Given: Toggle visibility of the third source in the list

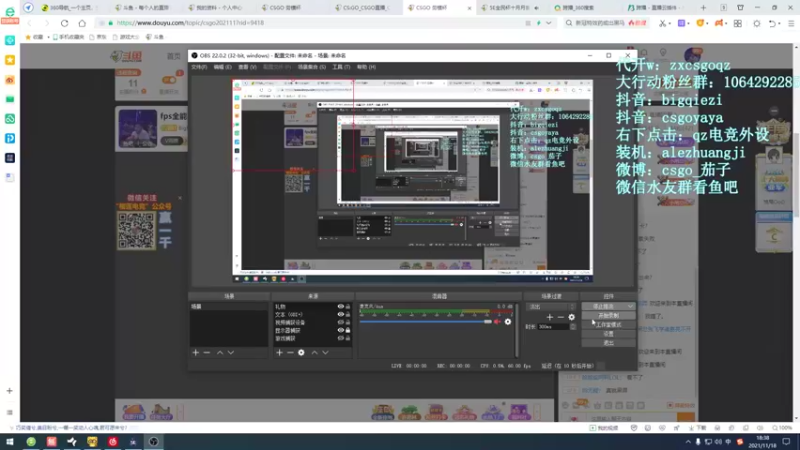Looking at the screenshot, I should [x=340, y=322].
